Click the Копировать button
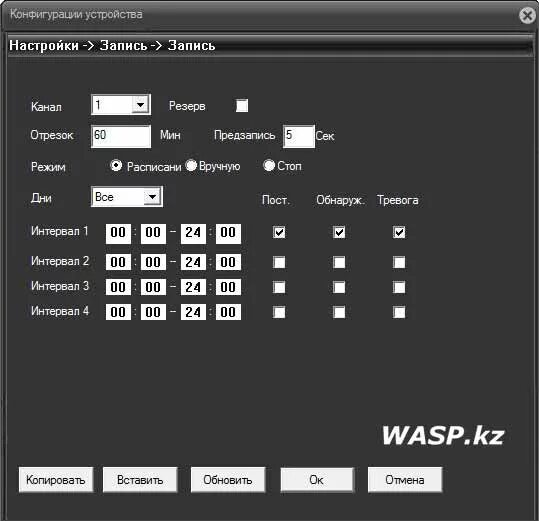Image resolution: width=539 pixels, height=521 pixels. tap(56, 480)
